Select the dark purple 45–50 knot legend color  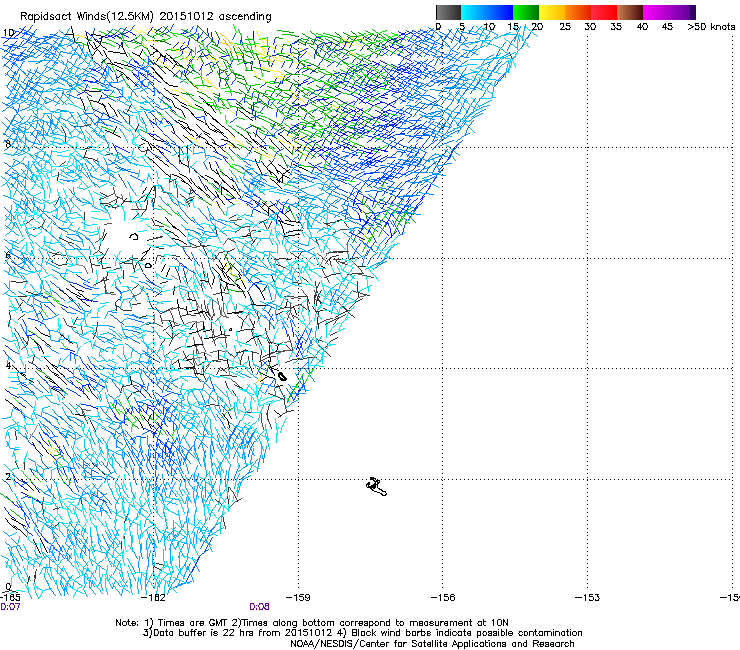682,12
